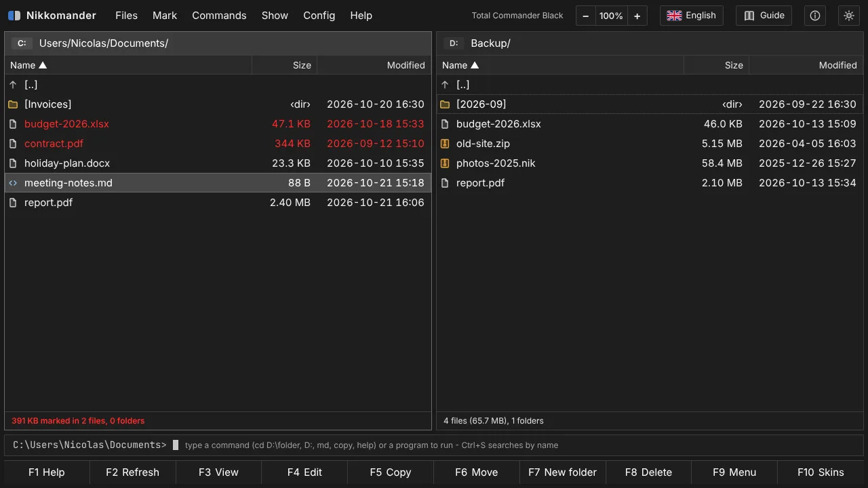Viewport: 868px width, 488px height.
Task: Click the 2026-09 folder icon
Action: [445, 104]
